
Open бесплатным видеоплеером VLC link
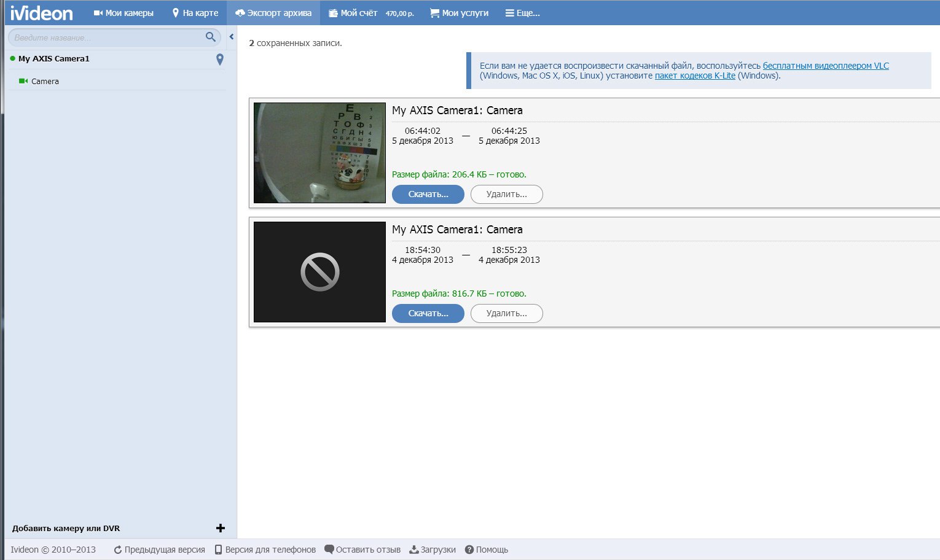(x=826, y=66)
